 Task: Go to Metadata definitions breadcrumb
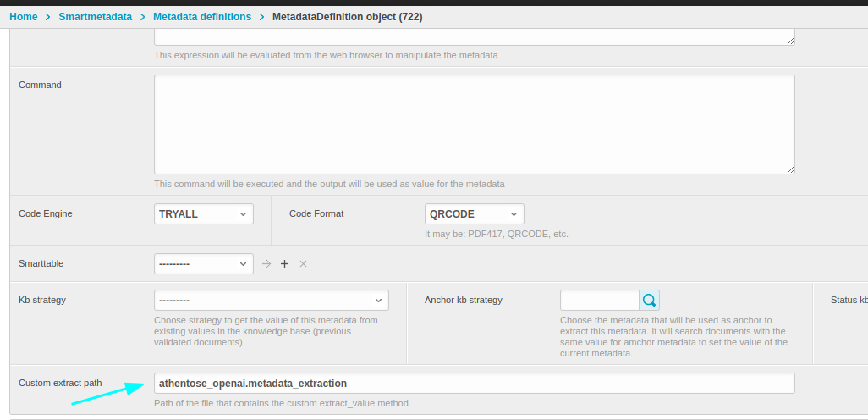pyautogui.click(x=202, y=17)
